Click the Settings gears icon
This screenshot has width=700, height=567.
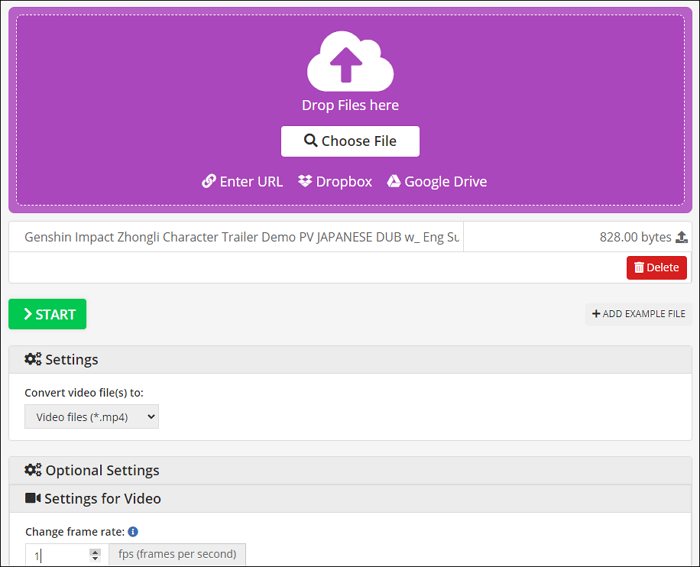click(x=32, y=359)
